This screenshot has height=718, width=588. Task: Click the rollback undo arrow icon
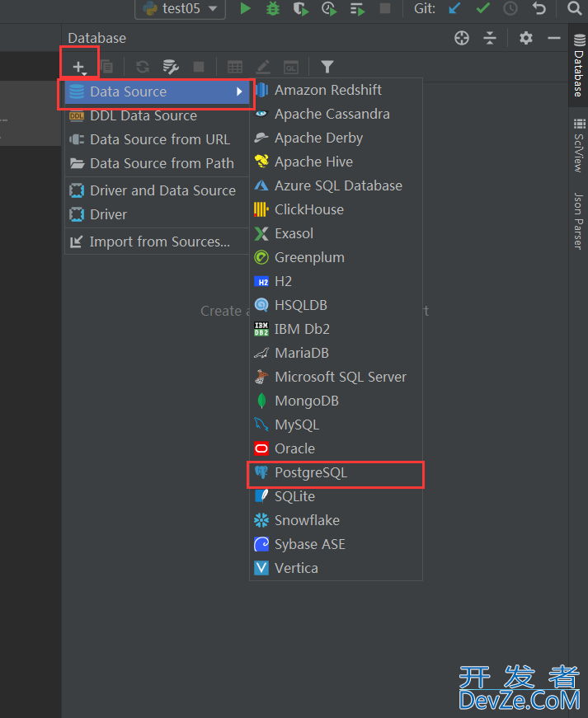(539, 8)
